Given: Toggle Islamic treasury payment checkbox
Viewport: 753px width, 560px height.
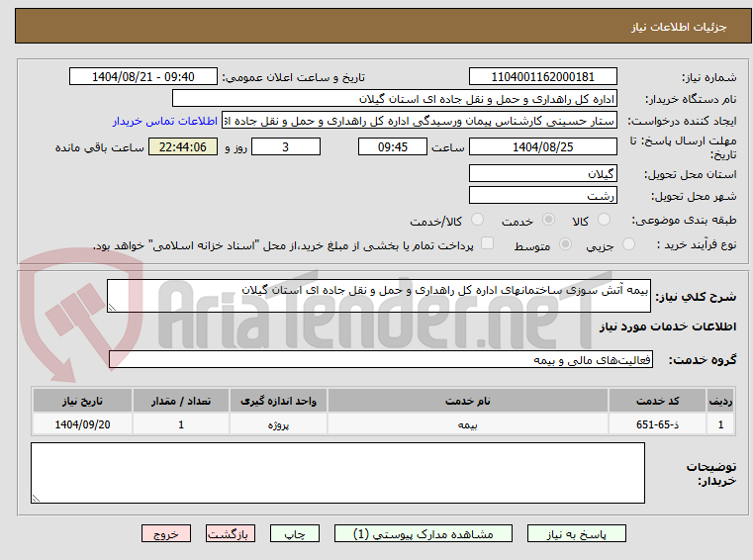Looking at the screenshot, I should pos(487,243).
